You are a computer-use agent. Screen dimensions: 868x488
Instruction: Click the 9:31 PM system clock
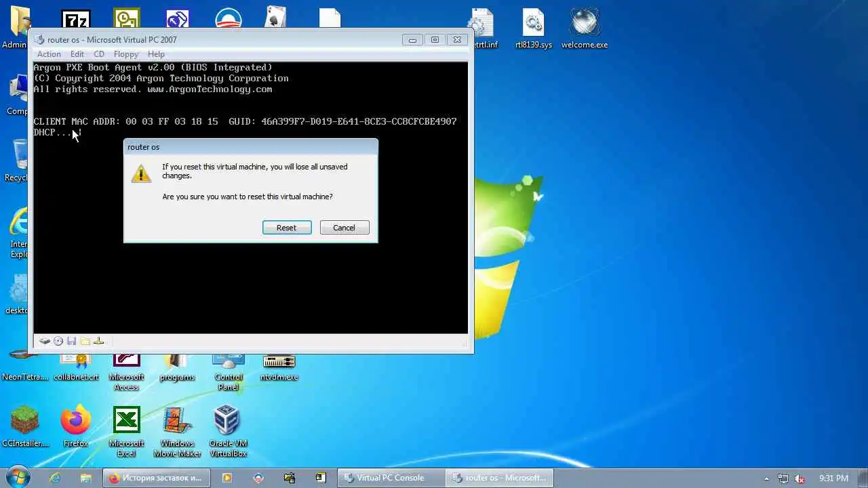coord(833,479)
